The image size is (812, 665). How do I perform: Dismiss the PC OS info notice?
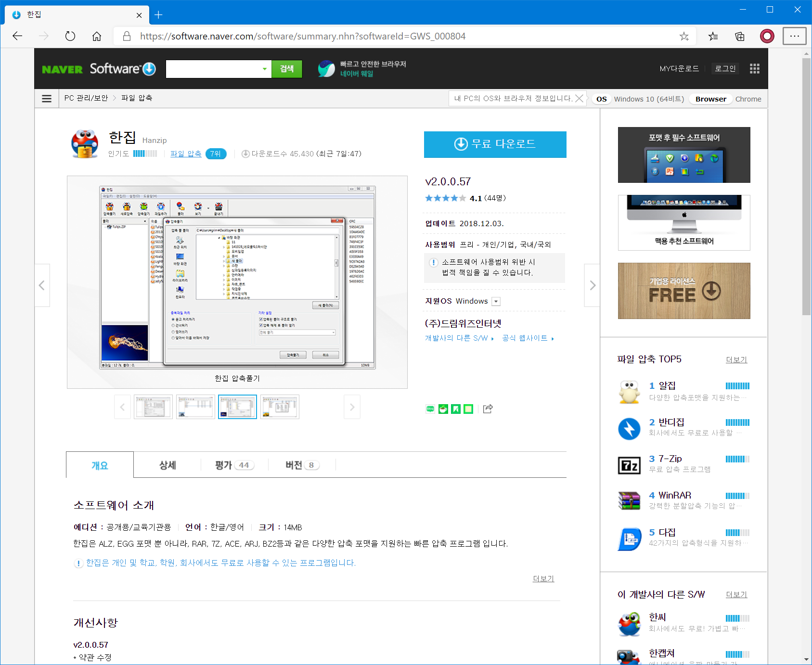click(580, 98)
